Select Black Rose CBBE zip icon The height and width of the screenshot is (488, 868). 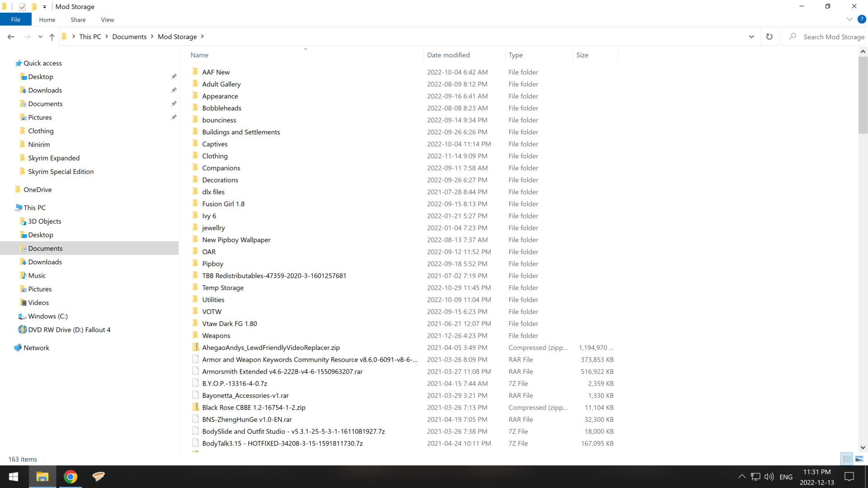pyautogui.click(x=195, y=407)
